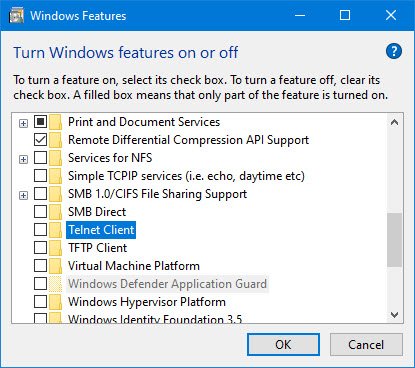This screenshot has height=368, width=415.
Task: Close the Windows Features dialog
Action: pos(391,15)
